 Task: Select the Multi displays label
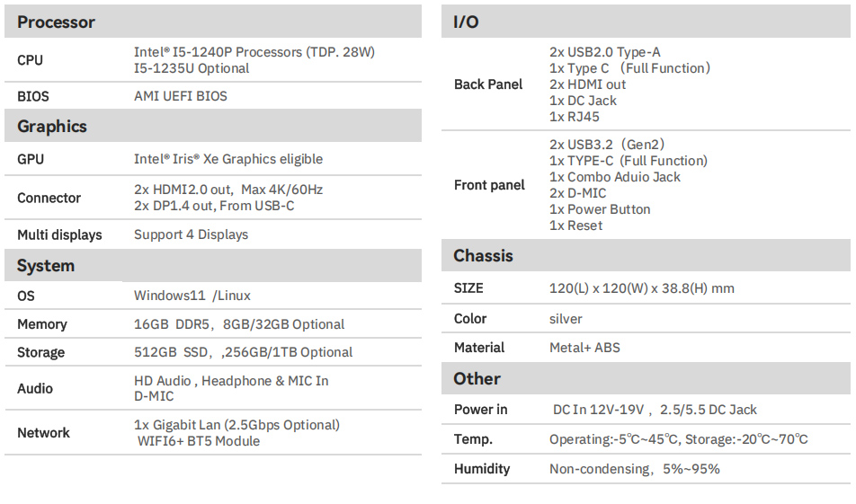pyautogui.click(x=59, y=234)
